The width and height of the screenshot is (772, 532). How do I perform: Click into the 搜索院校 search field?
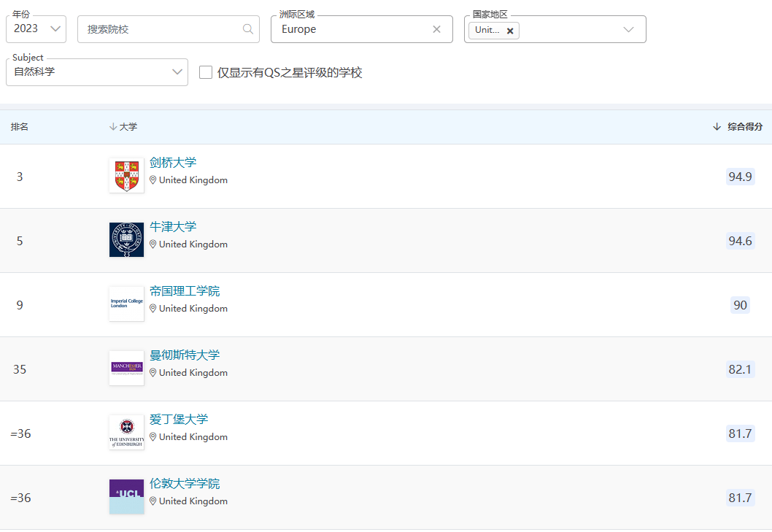click(x=169, y=29)
